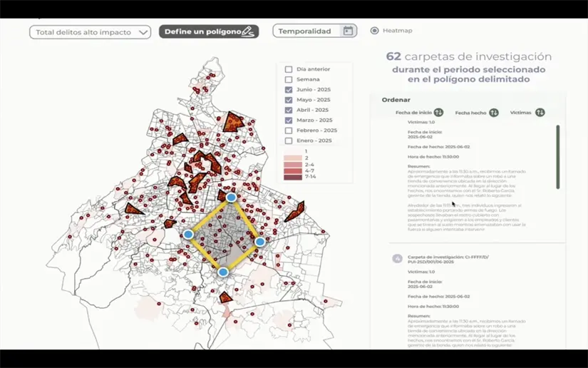Click the calendar icon in Temporalidad
The height and width of the screenshot is (368, 588).
click(348, 31)
